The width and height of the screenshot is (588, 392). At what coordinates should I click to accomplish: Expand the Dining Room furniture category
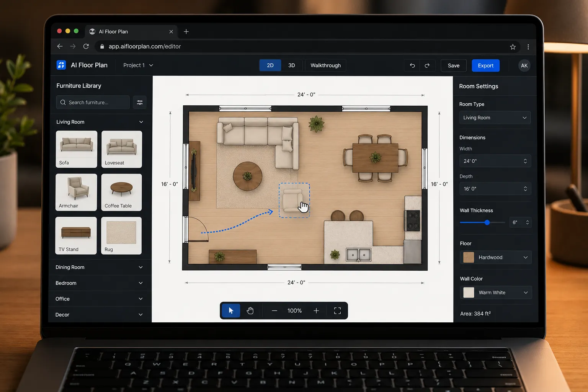pos(100,267)
